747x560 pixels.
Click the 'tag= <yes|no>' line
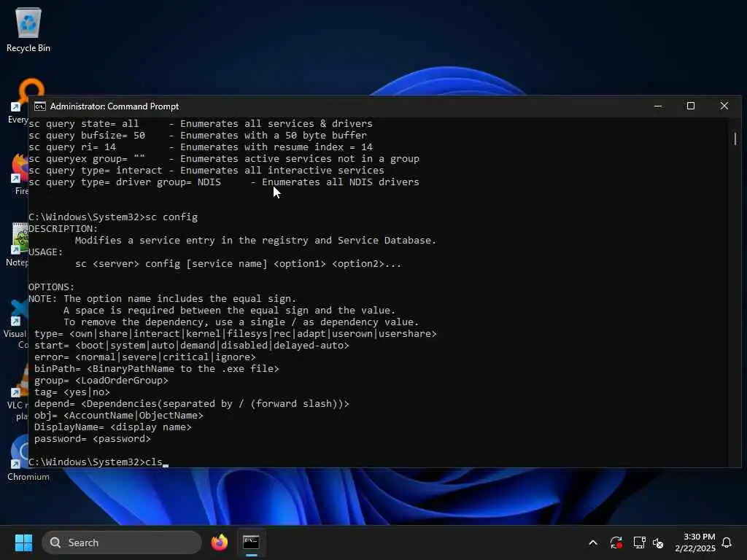[72, 392]
